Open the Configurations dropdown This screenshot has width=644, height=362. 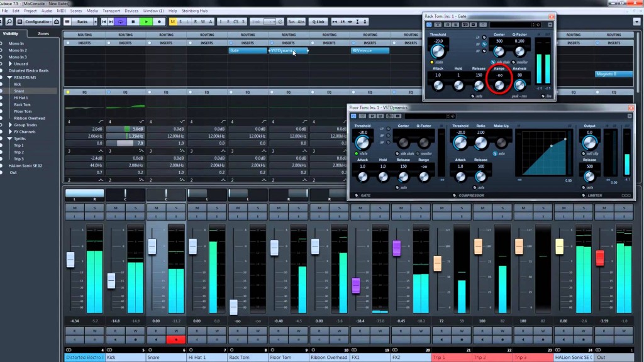pyautogui.click(x=38, y=22)
